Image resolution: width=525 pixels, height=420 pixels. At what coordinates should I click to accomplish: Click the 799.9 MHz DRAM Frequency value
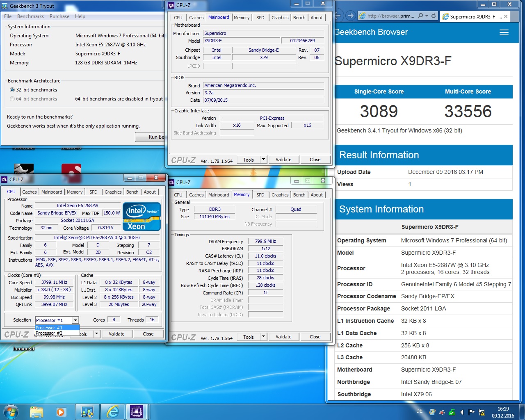[265, 241]
